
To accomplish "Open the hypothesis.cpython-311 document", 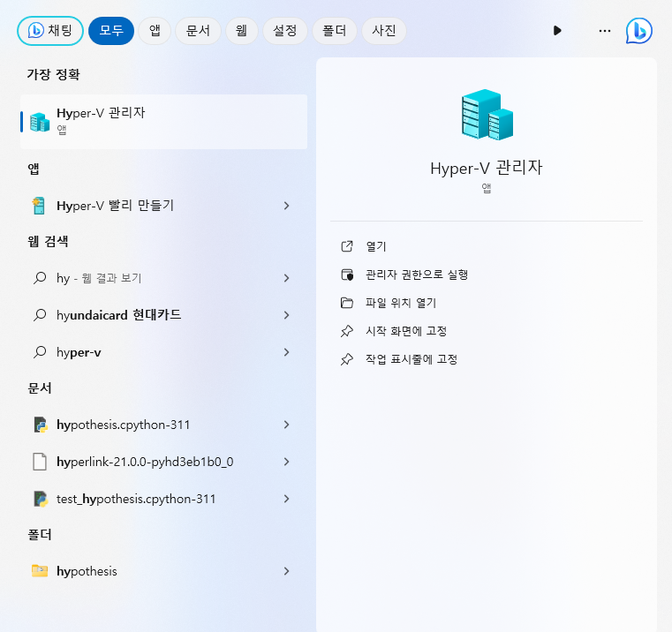I will (163, 425).
